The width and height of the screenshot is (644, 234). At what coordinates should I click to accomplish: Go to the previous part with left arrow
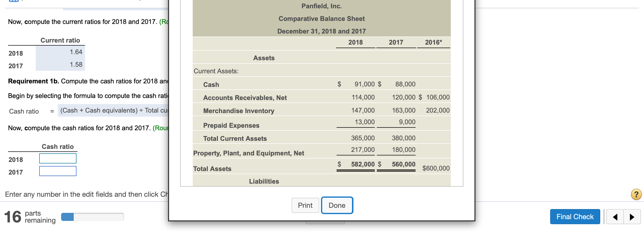point(615,217)
